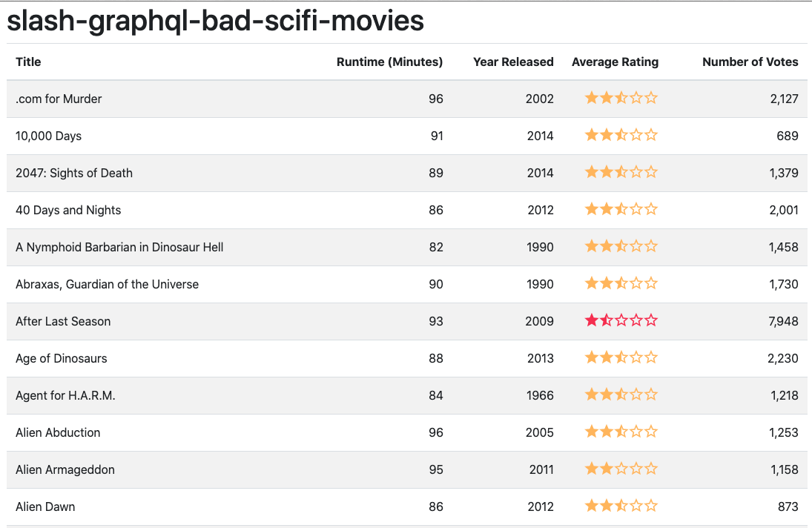
Task: Click star rating for 10,000 Days
Action: (621, 135)
